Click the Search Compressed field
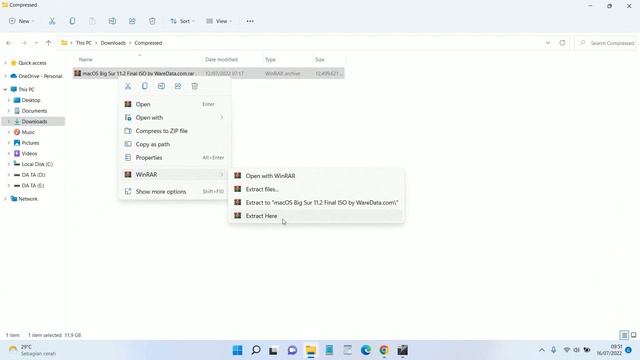640x360 pixels. tap(605, 43)
